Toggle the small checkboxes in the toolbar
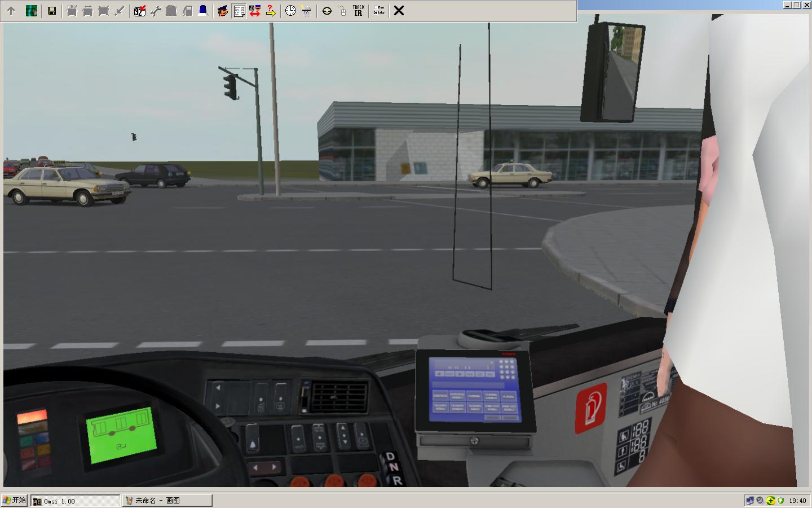The width and height of the screenshot is (812, 508). click(x=379, y=11)
